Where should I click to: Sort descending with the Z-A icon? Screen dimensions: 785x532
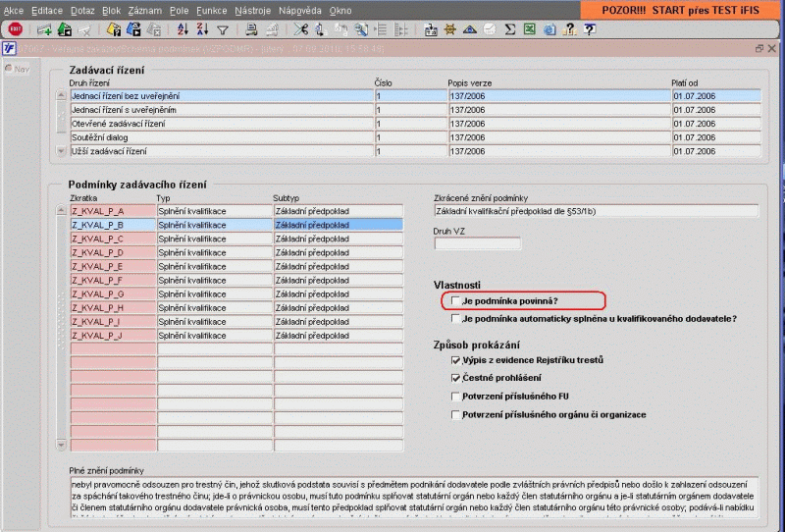(202, 29)
